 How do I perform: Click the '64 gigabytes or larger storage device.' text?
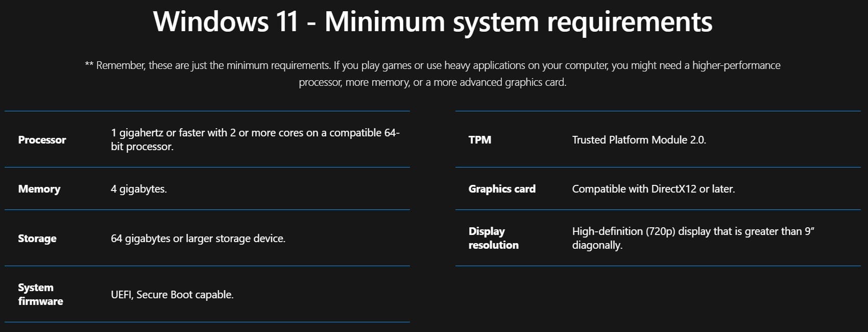coord(198,238)
